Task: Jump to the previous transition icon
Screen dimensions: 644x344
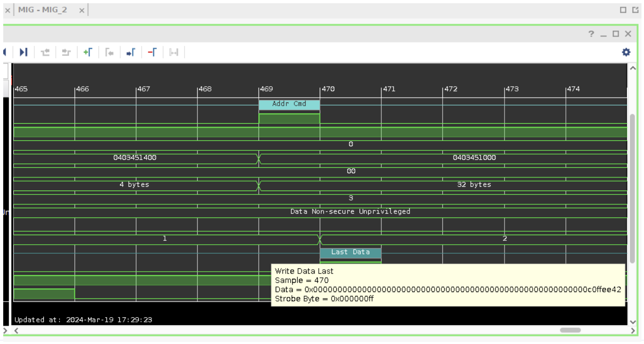Action: [x=45, y=52]
